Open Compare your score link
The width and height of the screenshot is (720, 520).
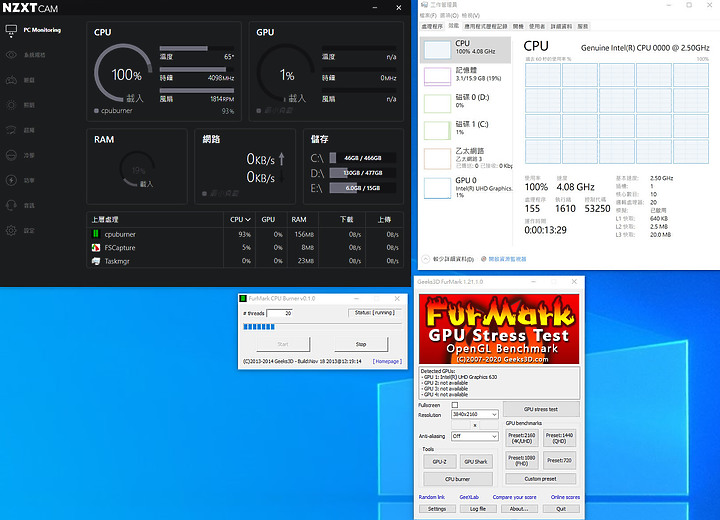514,497
